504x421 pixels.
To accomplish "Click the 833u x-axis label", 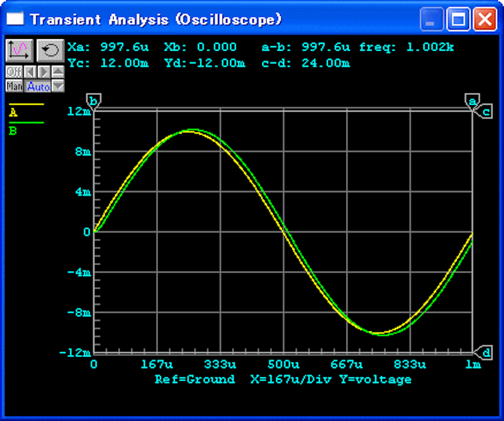I will [x=410, y=364].
